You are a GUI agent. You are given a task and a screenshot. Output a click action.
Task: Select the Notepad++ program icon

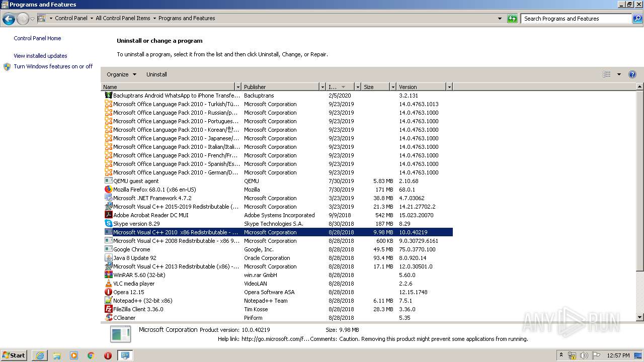[108, 301]
